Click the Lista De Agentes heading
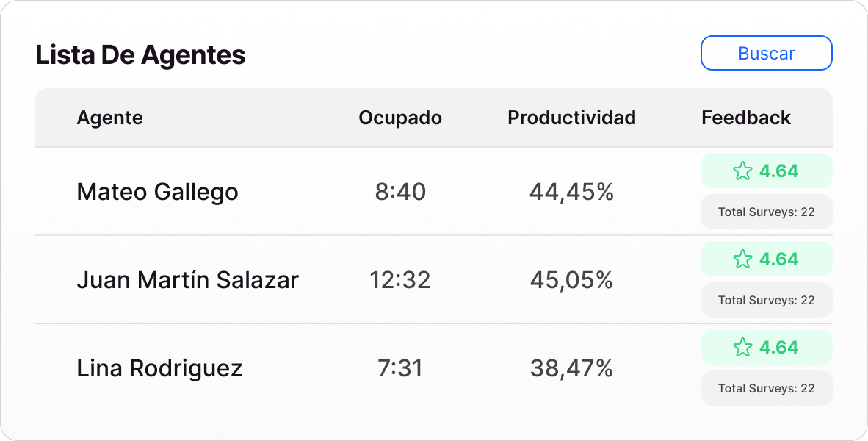 click(x=140, y=55)
